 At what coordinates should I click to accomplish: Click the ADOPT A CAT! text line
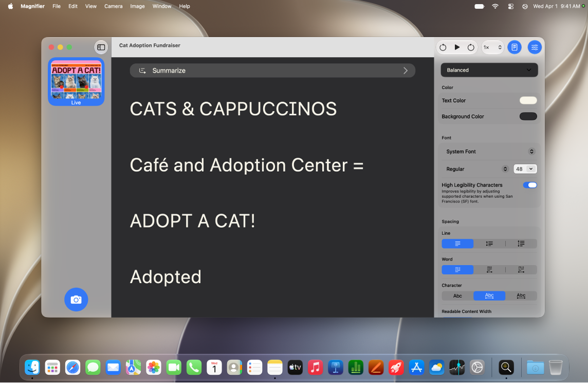[192, 221]
